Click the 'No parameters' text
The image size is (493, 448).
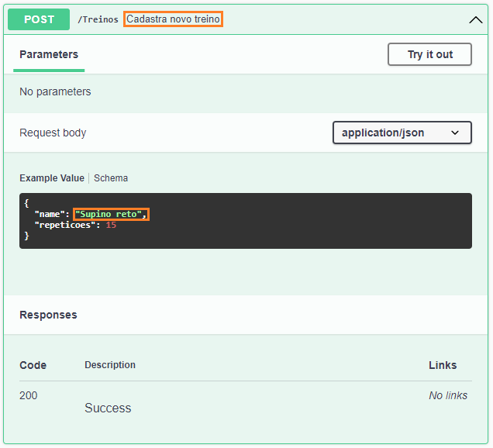[55, 91]
